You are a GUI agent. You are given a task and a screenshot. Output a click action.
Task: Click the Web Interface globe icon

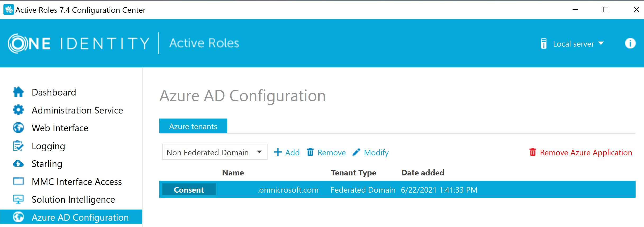point(18,128)
